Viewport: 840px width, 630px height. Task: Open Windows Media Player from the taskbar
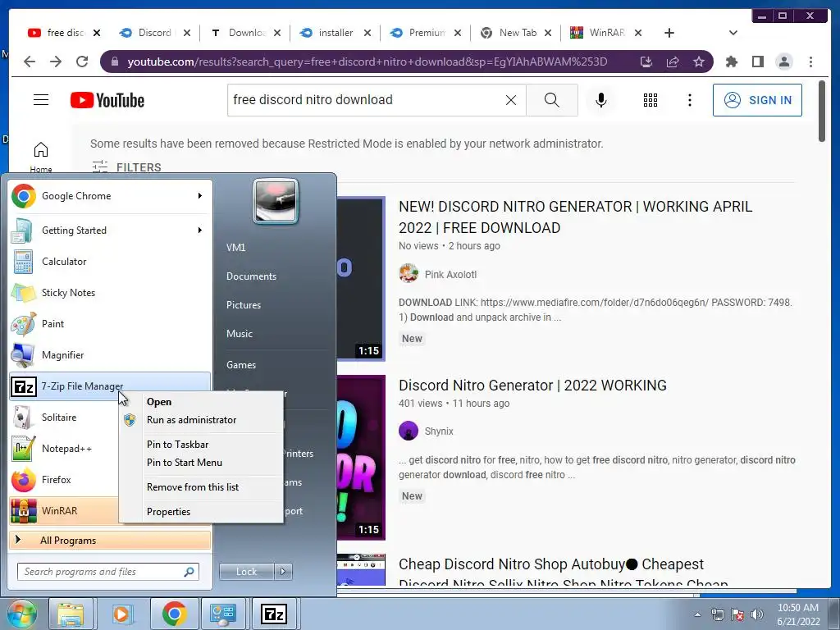tap(121, 614)
